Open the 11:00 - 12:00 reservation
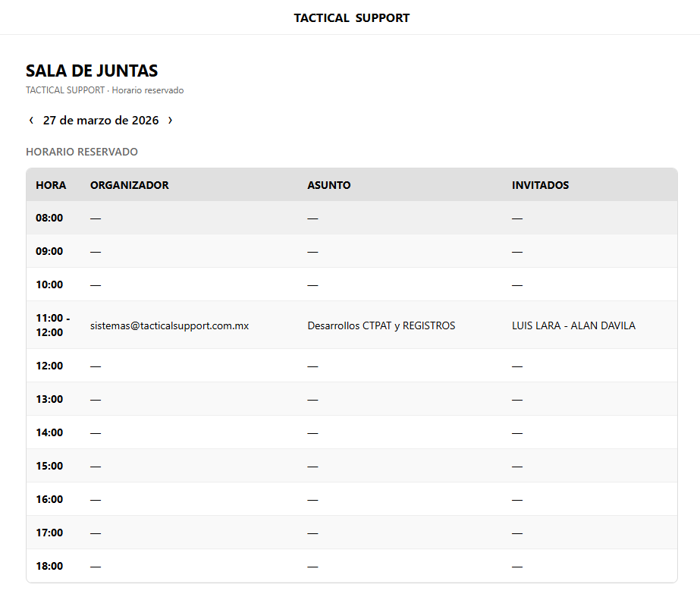The image size is (700, 616). [x=352, y=325]
